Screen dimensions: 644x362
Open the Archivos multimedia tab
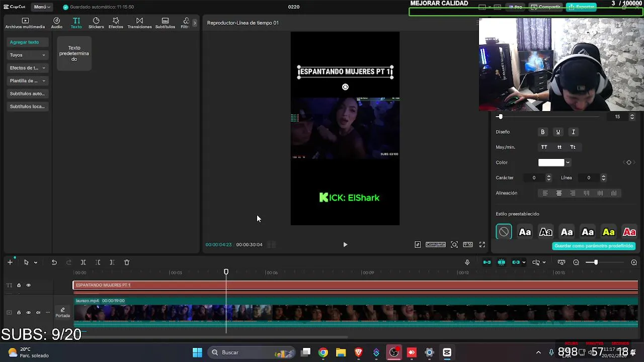click(x=25, y=23)
